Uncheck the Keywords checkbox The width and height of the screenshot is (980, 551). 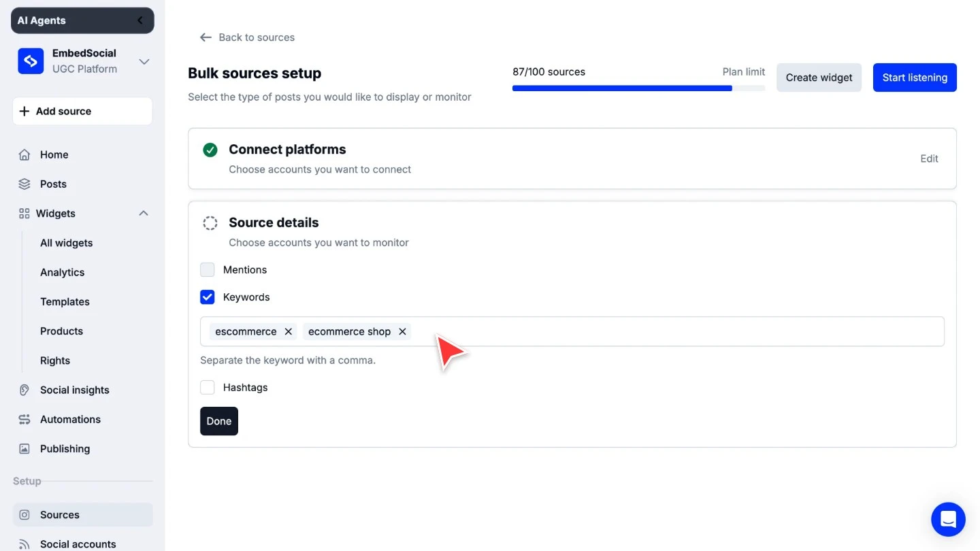click(x=208, y=297)
